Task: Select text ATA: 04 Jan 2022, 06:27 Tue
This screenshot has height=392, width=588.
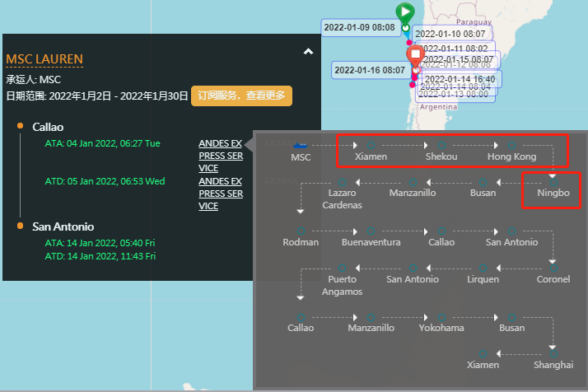Action: point(102,143)
